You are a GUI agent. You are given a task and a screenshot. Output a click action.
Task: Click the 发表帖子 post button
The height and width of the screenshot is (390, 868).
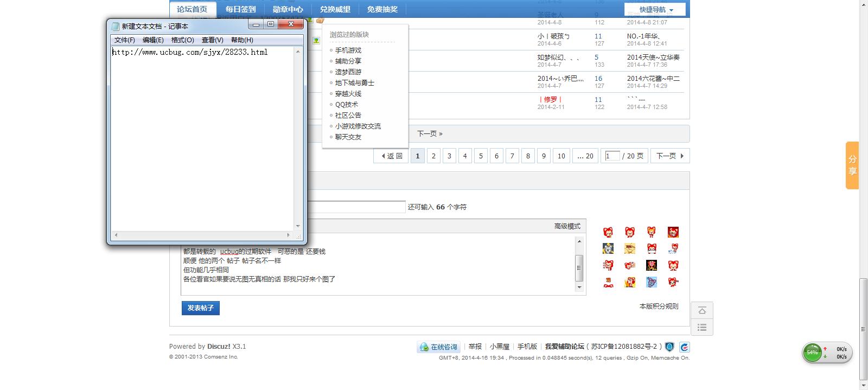[x=201, y=308]
